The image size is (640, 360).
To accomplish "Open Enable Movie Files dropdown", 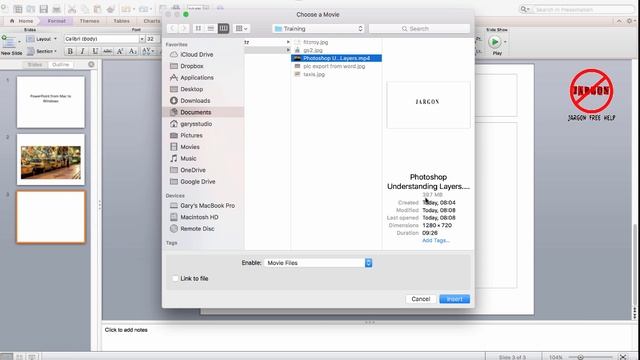I will point(318,263).
